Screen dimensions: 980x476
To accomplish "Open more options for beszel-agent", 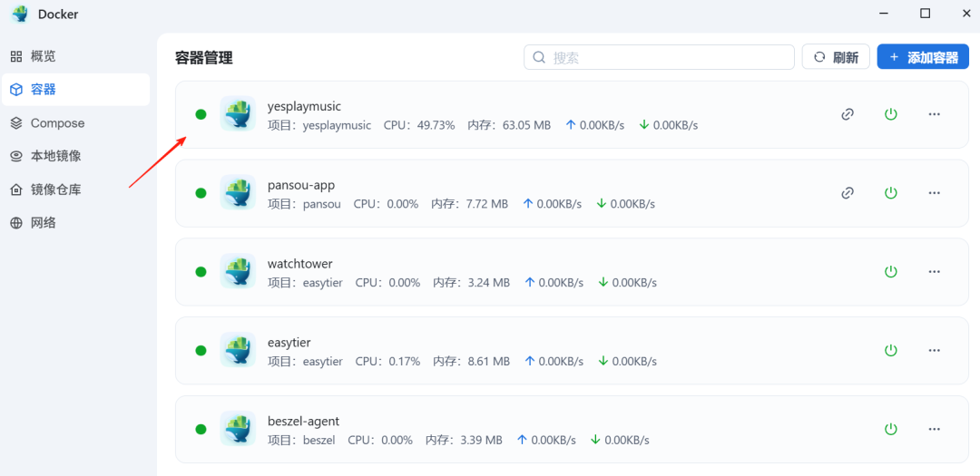I will (x=935, y=429).
